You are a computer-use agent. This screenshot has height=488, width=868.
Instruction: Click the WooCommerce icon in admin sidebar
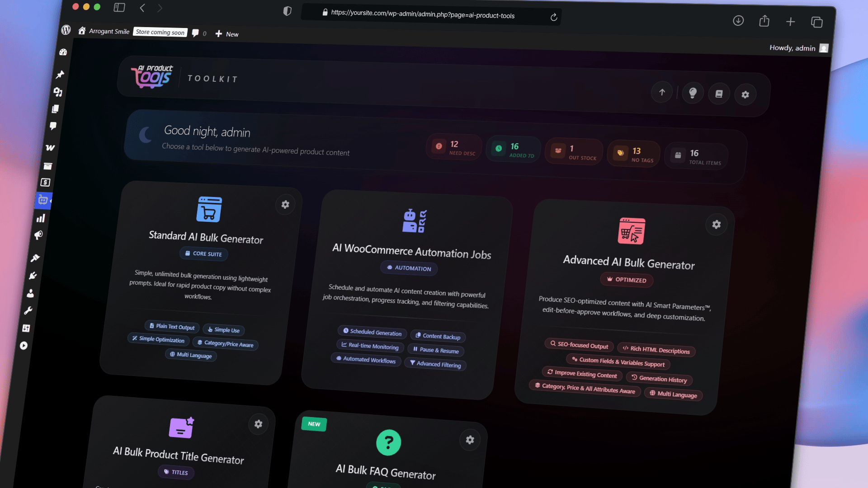click(50, 148)
